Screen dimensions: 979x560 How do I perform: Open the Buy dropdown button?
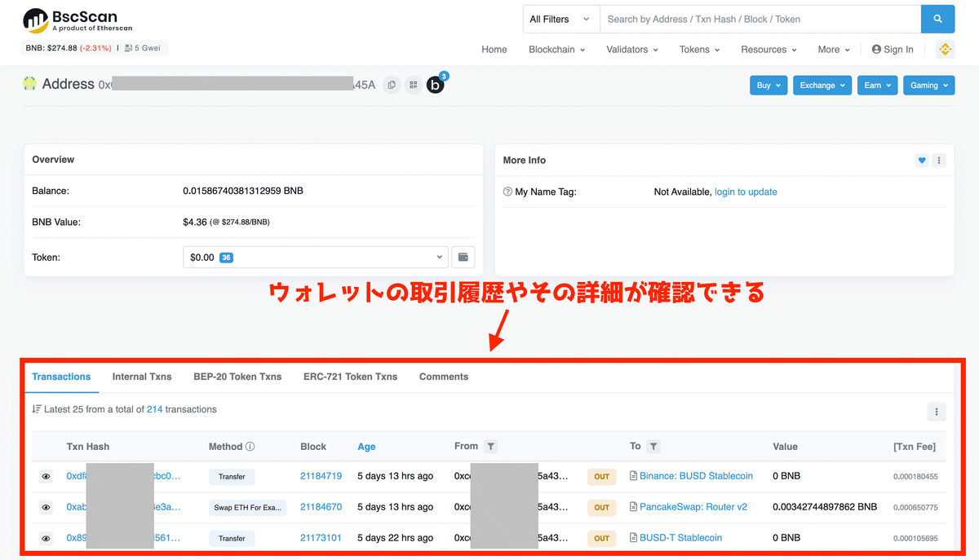coord(769,85)
